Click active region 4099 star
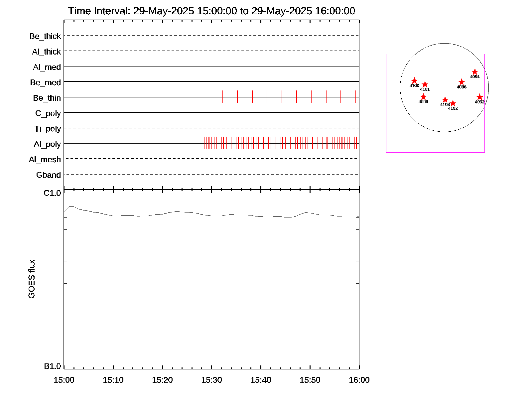 [x=423, y=97]
